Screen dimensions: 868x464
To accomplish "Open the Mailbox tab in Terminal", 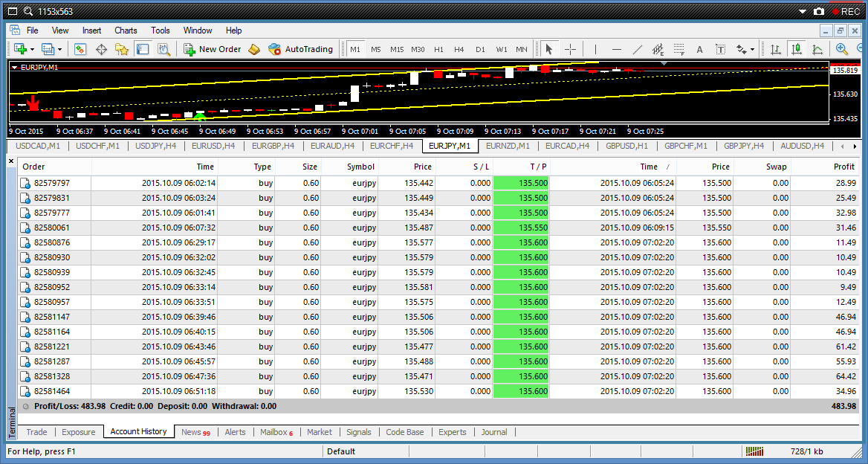I will click(276, 432).
